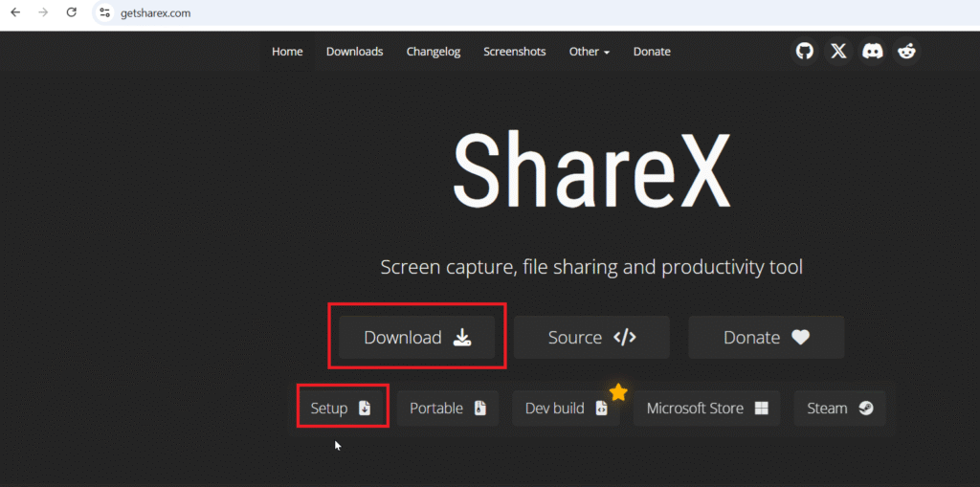Go to the Downloads nav page
This screenshot has width=980, height=487.
[354, 52]
